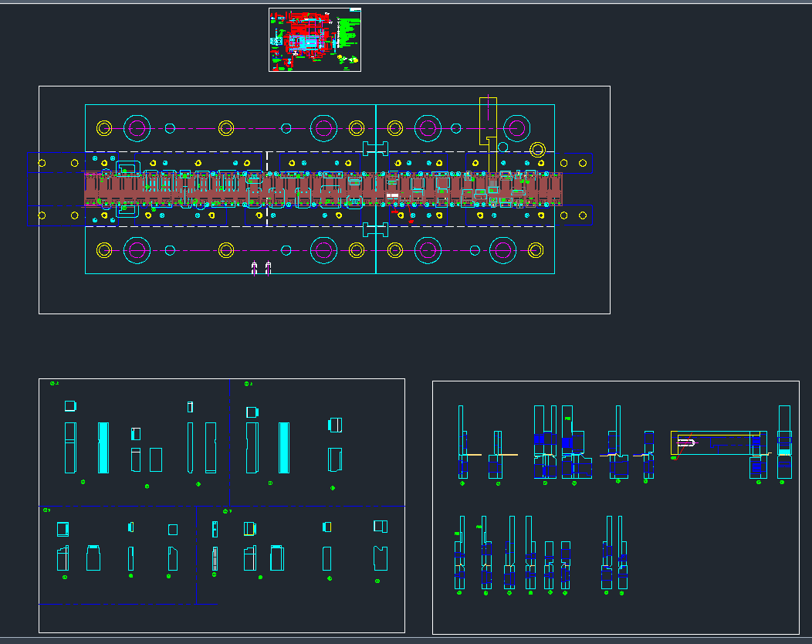The width and height of the screenshot is (812, 644).
Task: Select the large cyan bolt circle at bottom left
Action: coord(137,249)
